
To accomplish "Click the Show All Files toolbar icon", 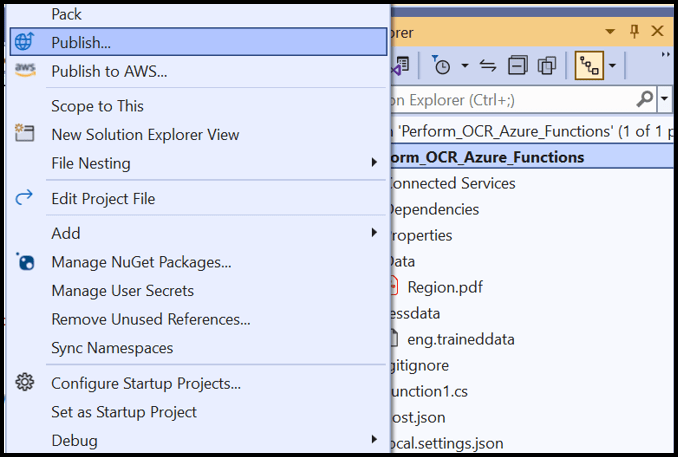I will click(547, 66).
